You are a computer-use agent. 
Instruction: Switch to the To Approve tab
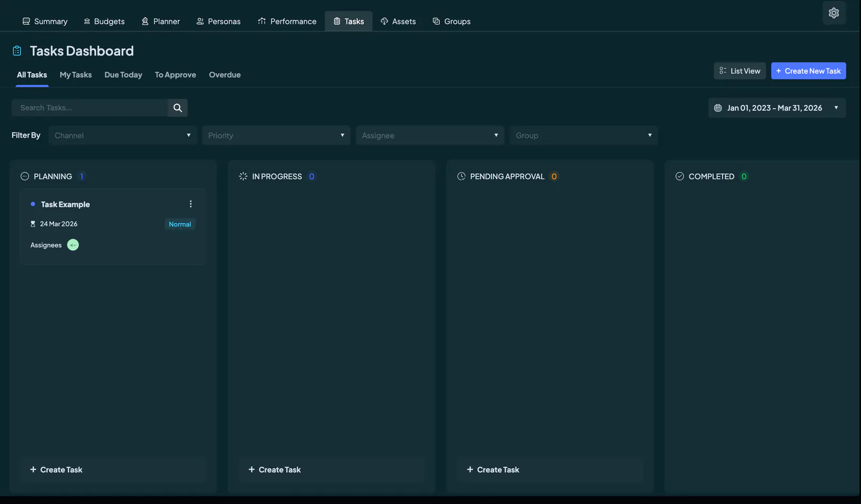pos(175,75)
